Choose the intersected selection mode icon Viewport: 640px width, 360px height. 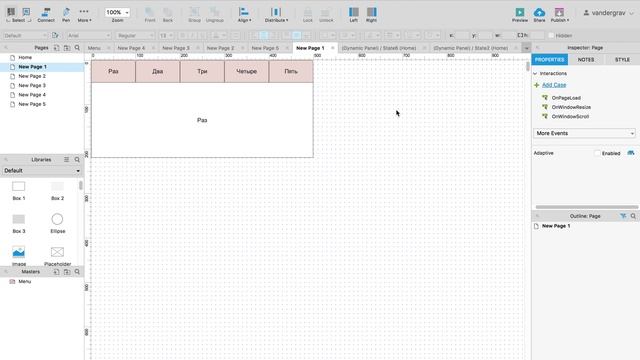11,12
